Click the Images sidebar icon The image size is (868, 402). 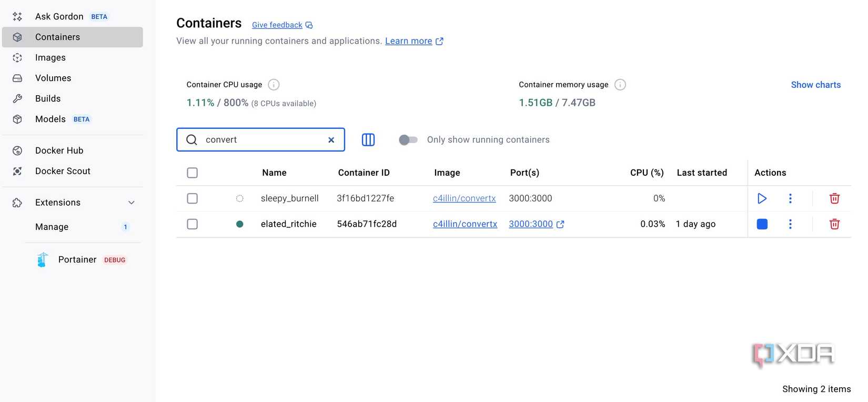tap(17, 57)
